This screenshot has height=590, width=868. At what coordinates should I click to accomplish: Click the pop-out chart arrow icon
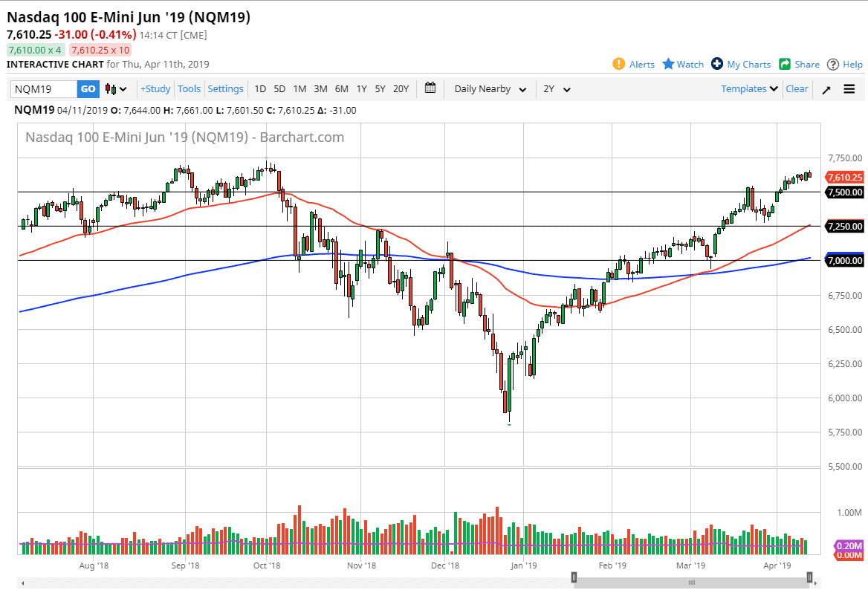[x=826, y=89]
